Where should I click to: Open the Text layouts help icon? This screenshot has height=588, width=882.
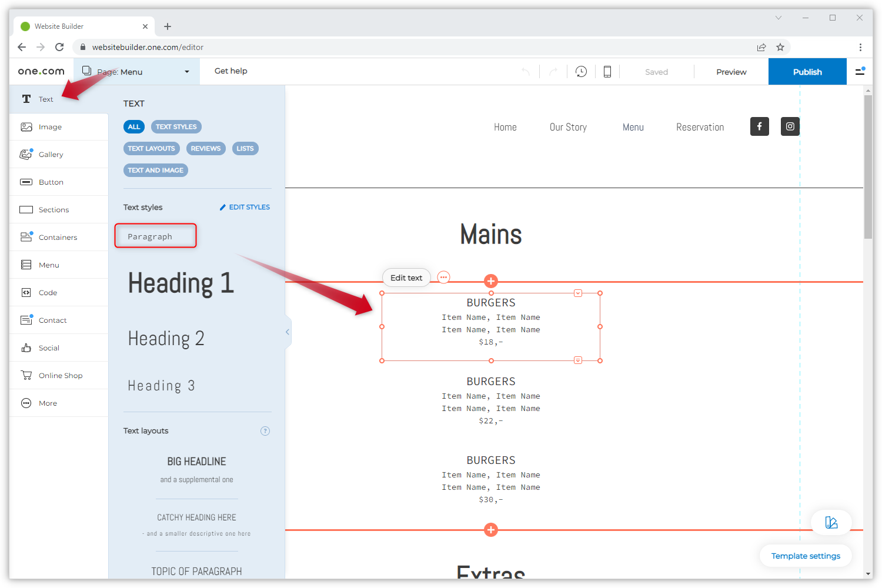click(x=265, y=431)
